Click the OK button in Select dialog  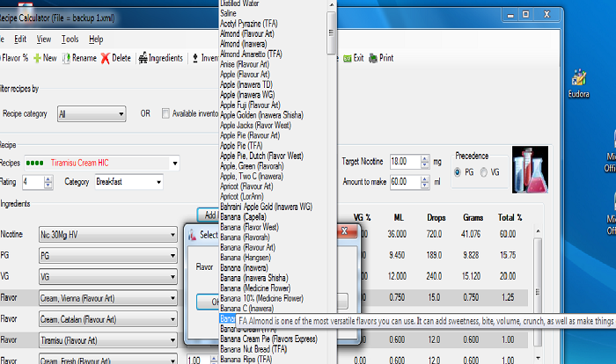pos(209,302)
